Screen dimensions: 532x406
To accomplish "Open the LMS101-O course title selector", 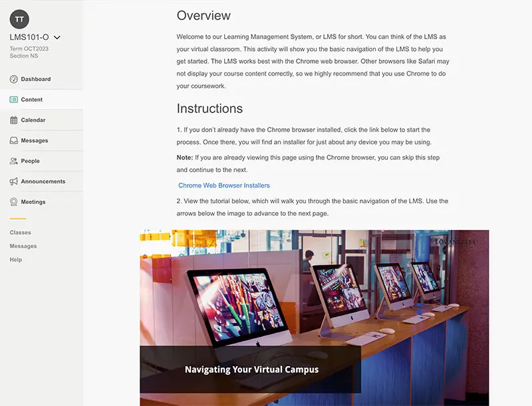I will click(29, 37).
